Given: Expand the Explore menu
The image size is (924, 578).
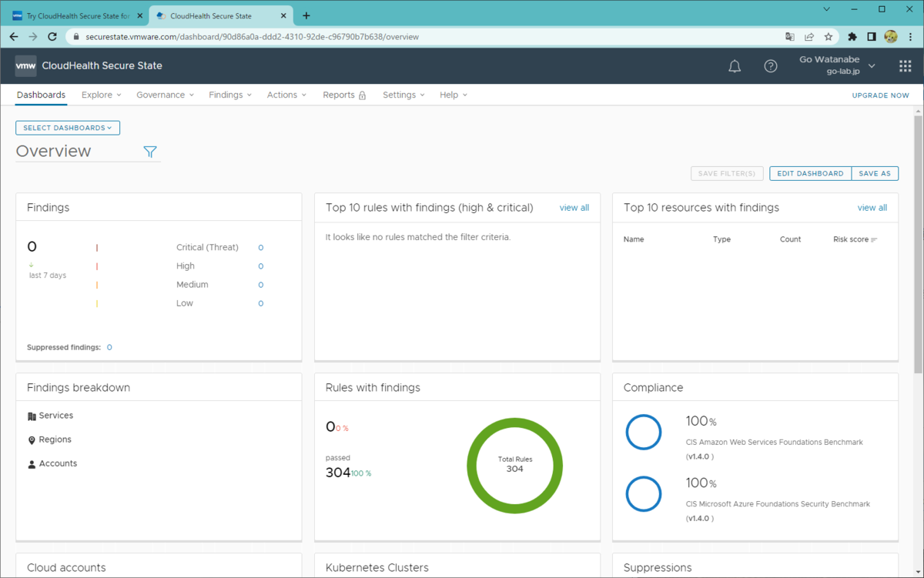Looking at the screenshot, I should pyautogui.click(x=102, y=95).
